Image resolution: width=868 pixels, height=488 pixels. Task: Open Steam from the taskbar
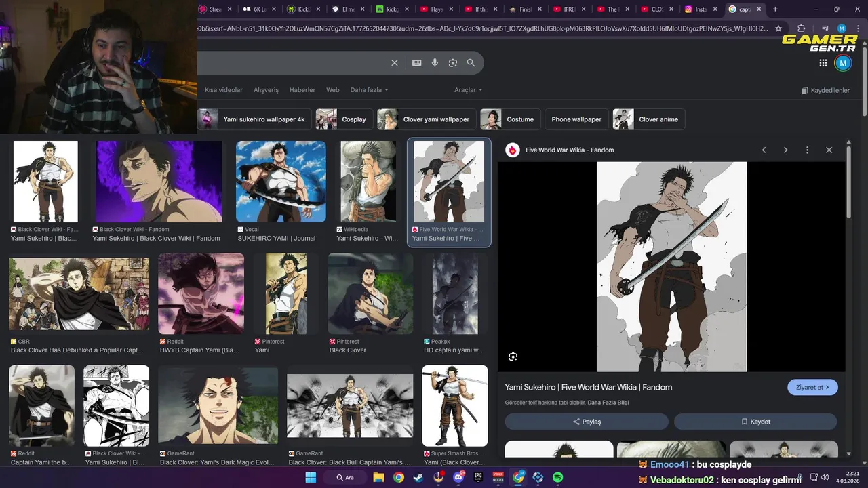click(x=418, y=477)
